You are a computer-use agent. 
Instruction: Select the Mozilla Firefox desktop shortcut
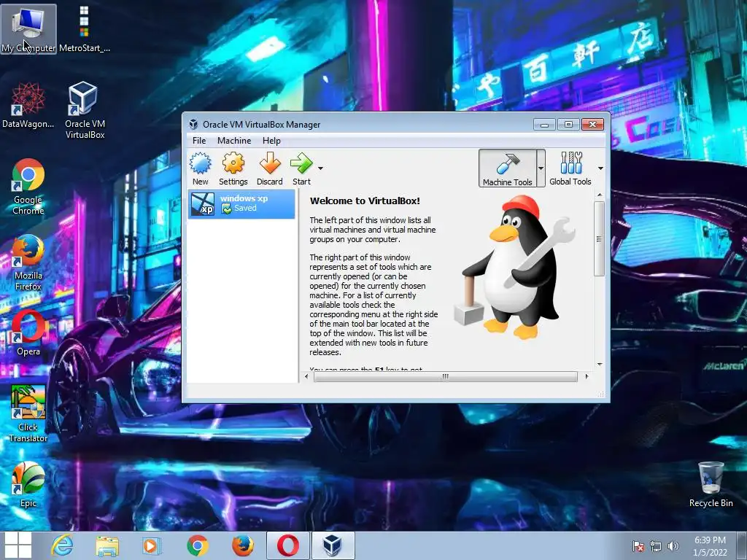pyautogui.click(x=28, y=262)
